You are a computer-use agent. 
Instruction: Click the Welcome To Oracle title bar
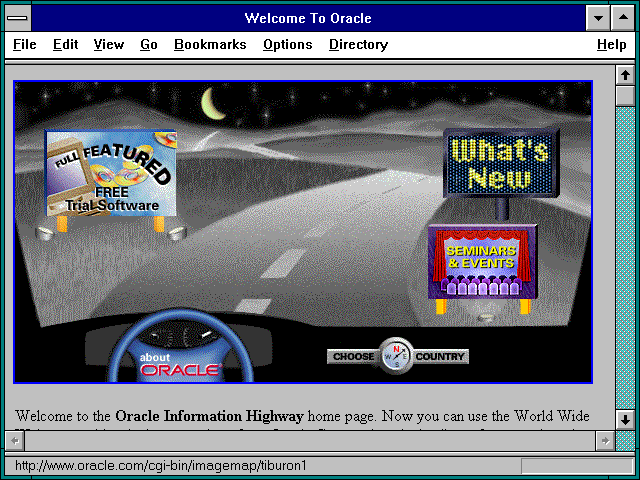pos(308,18)
